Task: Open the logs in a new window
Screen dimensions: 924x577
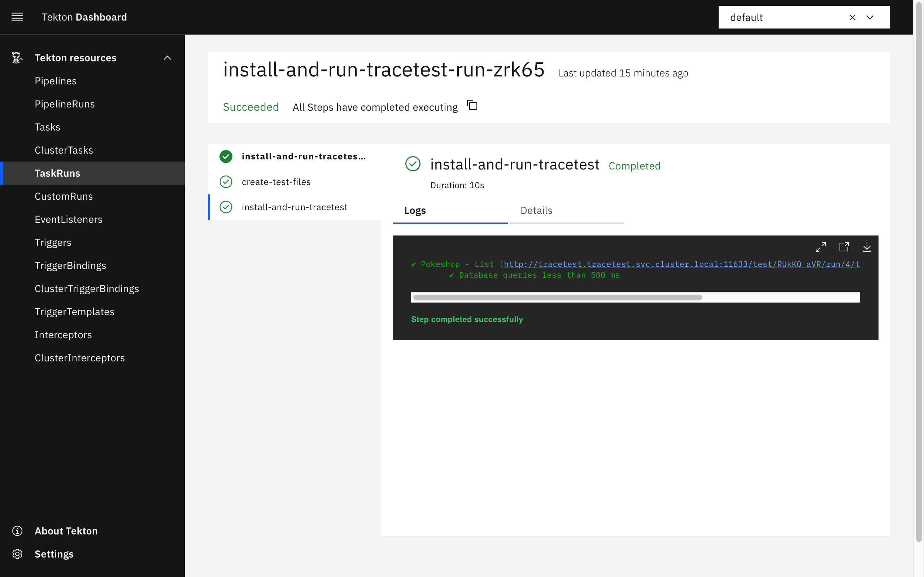Action: pos(844,247)
